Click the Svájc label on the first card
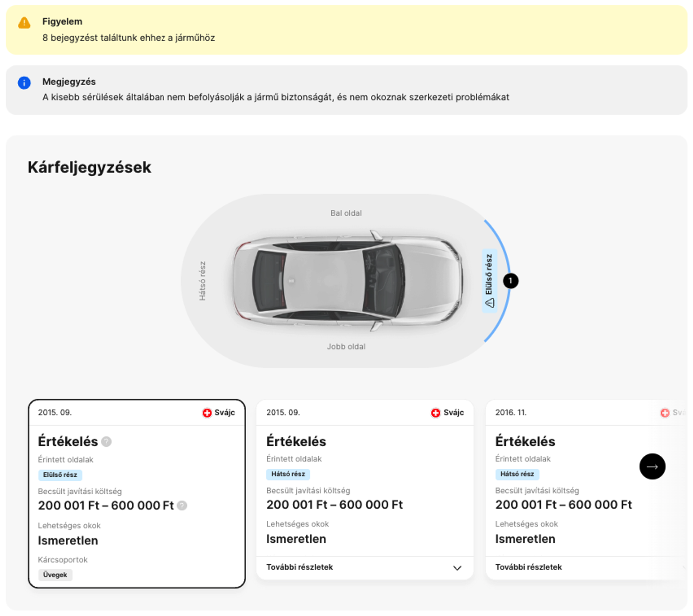 click(x=225, y=412)
